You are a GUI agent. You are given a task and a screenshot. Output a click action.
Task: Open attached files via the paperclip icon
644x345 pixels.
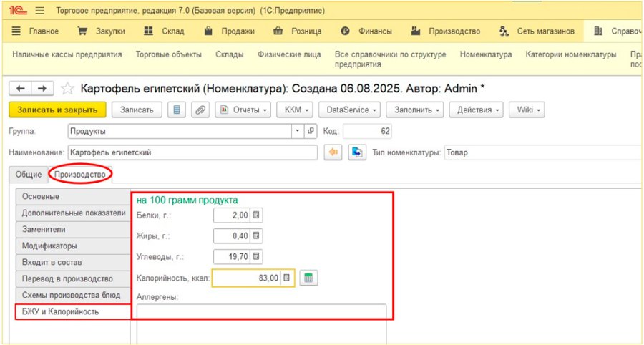pyautogui.click(x=200, y=110)
